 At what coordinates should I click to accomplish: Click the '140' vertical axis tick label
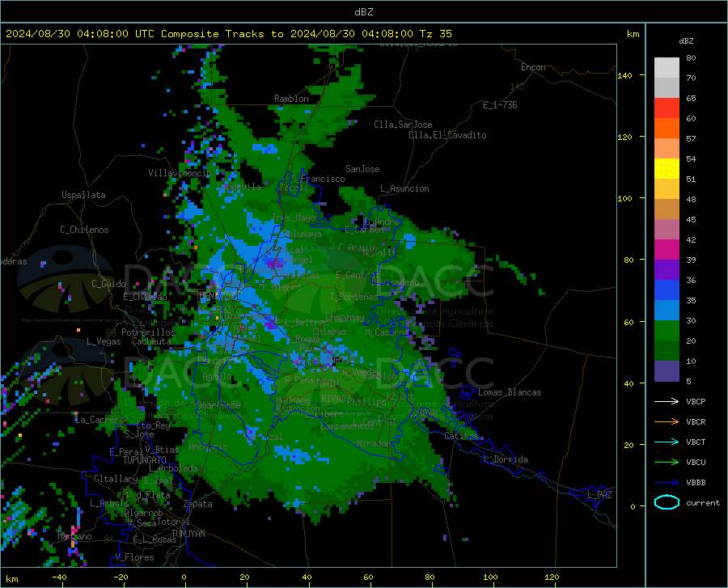coord(624,75)
